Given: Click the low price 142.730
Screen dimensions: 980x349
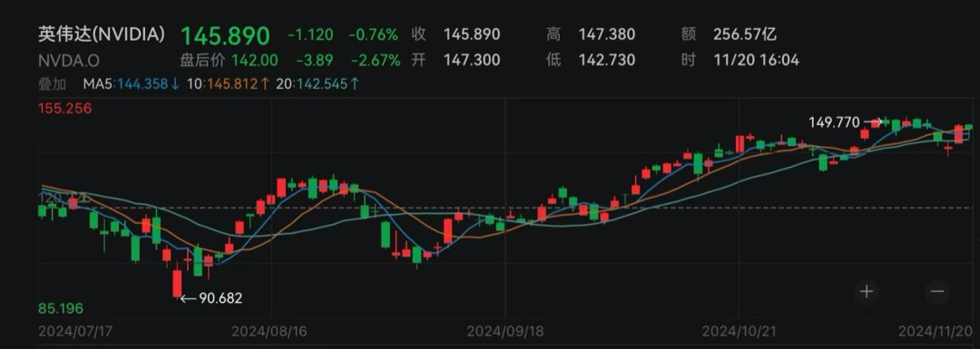Looking at the screenshot, I should (607, 60).
